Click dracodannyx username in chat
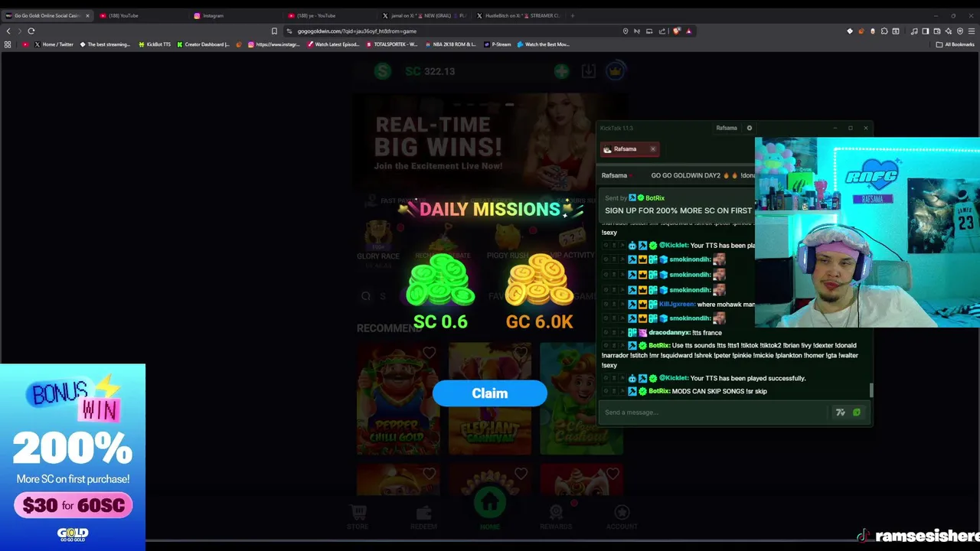Image resolution: width=980 pixels, height=551 pixels. [668, 333]
